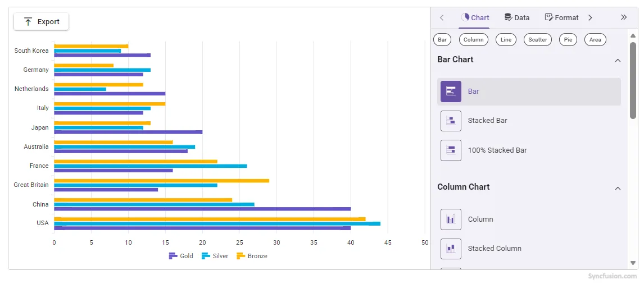Click the Data tab database icon
Image resolution: width=644 pixels, height=284 pixels.
pos(508,17)
